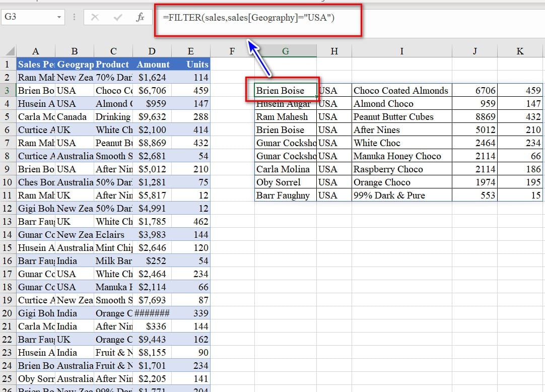
Task: Click inside the Name Box showing G3
Action: (28, 18)
